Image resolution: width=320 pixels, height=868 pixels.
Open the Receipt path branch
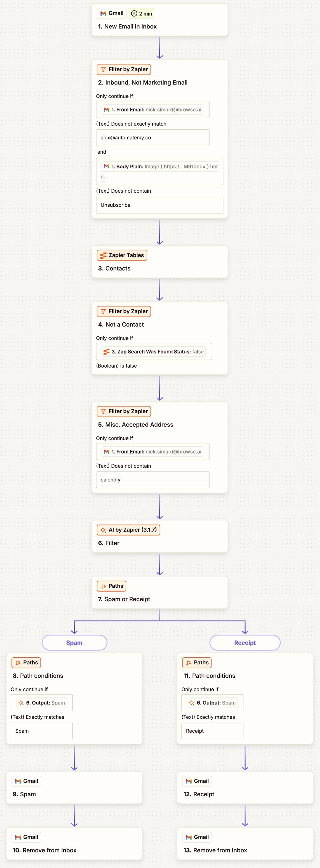click(245, 643)
